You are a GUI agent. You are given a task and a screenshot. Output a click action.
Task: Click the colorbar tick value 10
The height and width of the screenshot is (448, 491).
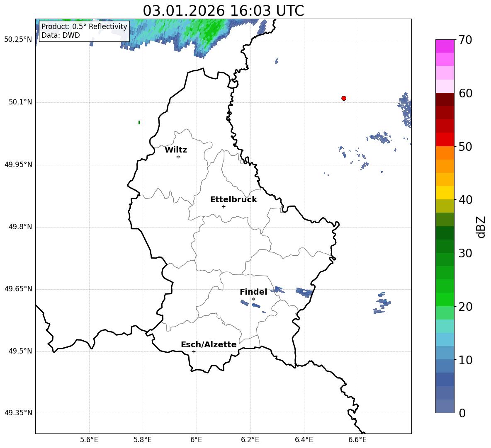[x=465, y=360]
